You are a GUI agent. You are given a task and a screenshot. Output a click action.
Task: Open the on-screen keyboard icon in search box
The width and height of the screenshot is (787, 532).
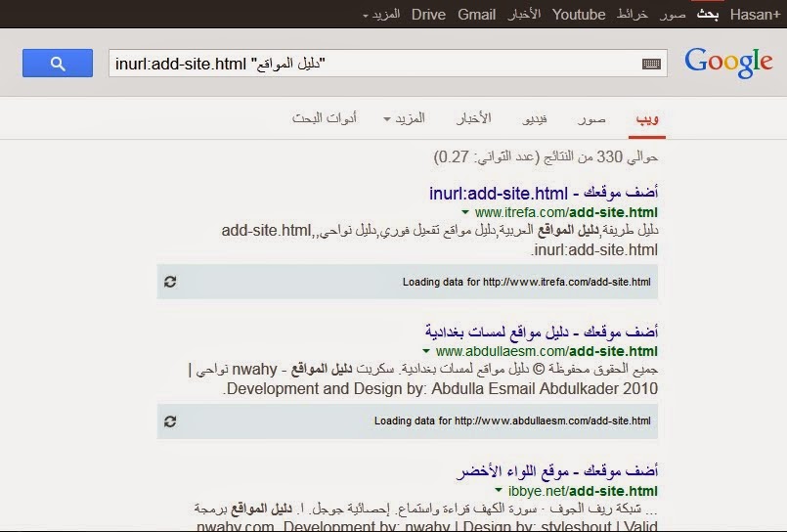[651, 64]
